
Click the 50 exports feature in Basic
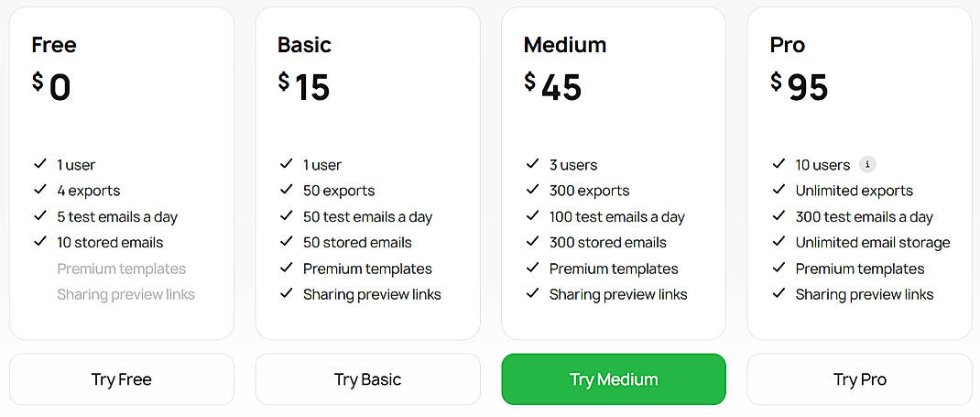[x=339, y=191]
